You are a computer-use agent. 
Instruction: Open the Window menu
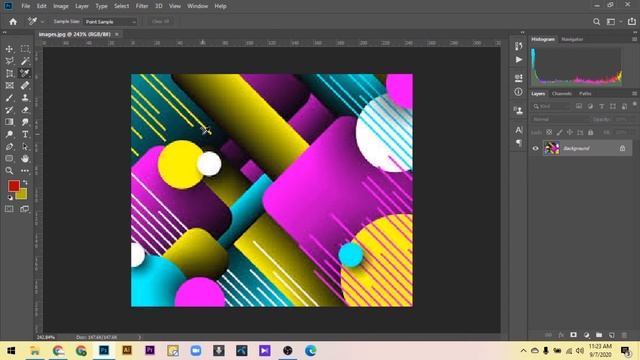[198, 6]
